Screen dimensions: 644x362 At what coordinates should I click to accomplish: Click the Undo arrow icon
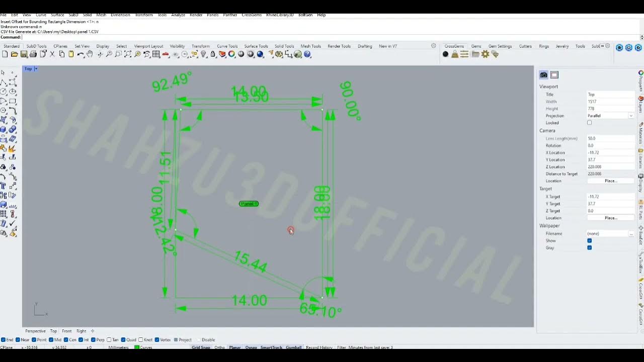(80, 54)
